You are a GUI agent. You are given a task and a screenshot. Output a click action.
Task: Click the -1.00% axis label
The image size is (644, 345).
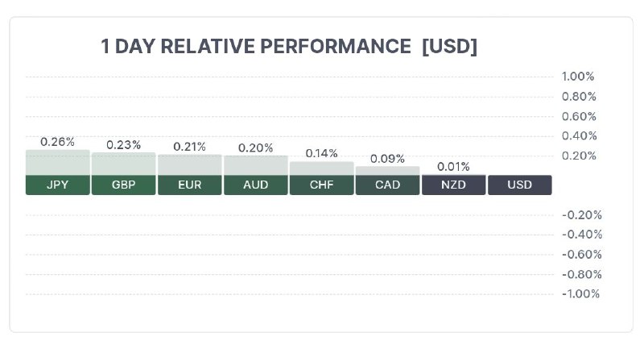pyautogui.click(x=580, y=293)
